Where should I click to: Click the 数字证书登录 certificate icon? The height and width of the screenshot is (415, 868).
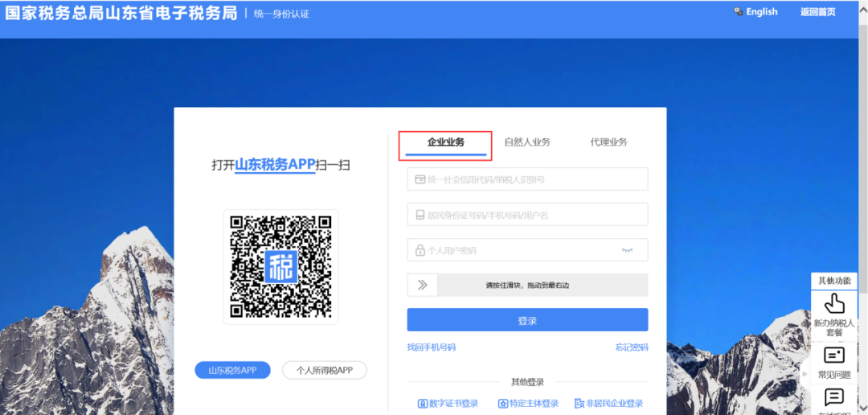coord(422,404)
